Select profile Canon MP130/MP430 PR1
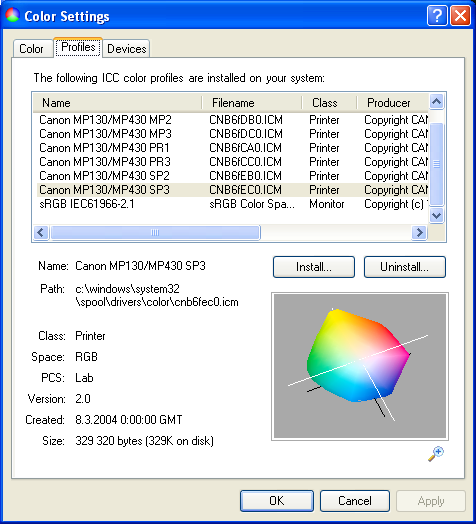476x524 pixels. [104, 148]
